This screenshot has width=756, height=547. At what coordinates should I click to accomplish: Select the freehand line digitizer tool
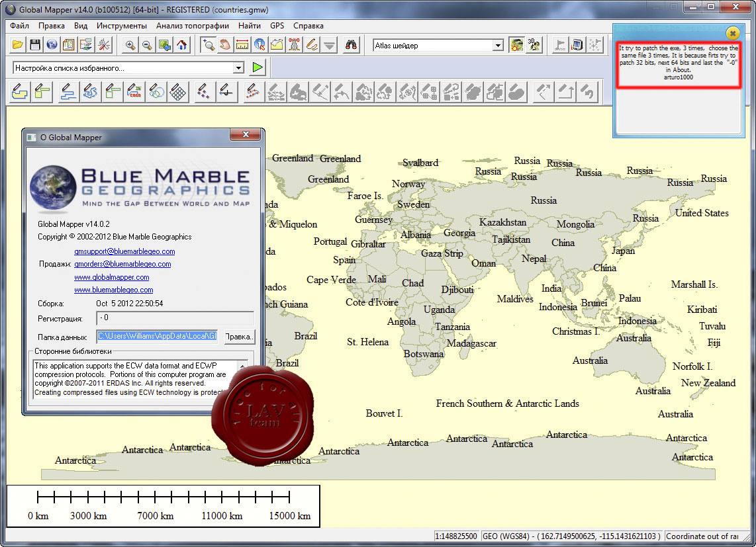point(90,91)
